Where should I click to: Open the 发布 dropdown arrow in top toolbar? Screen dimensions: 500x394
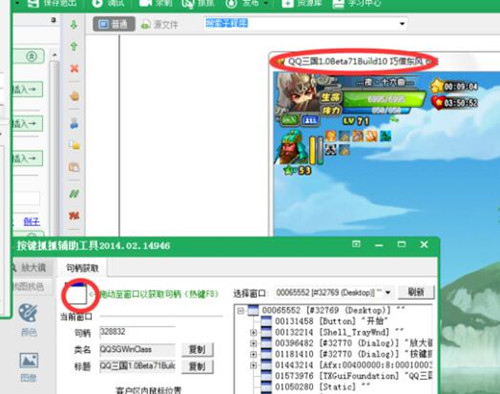pyautogui.click(x=266, y=3)
